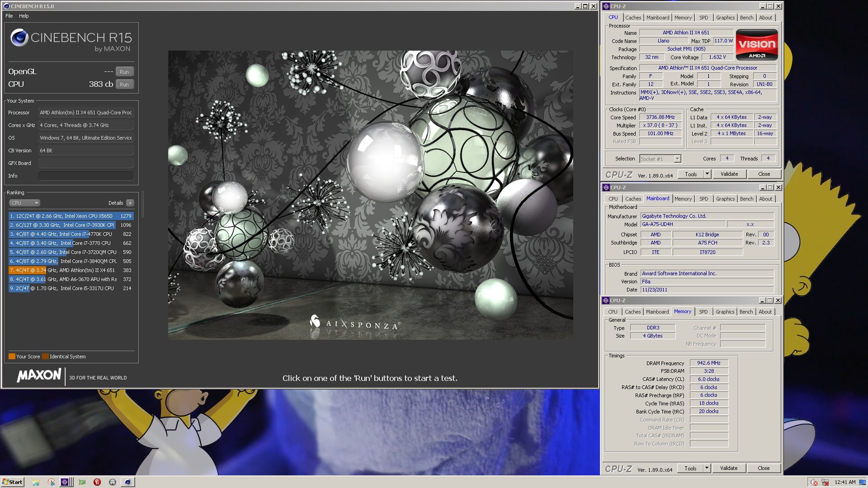Select the highlighted Athlon II X4 651 ranking row
The width and height of the screenshot is (868, 488).
71,270
